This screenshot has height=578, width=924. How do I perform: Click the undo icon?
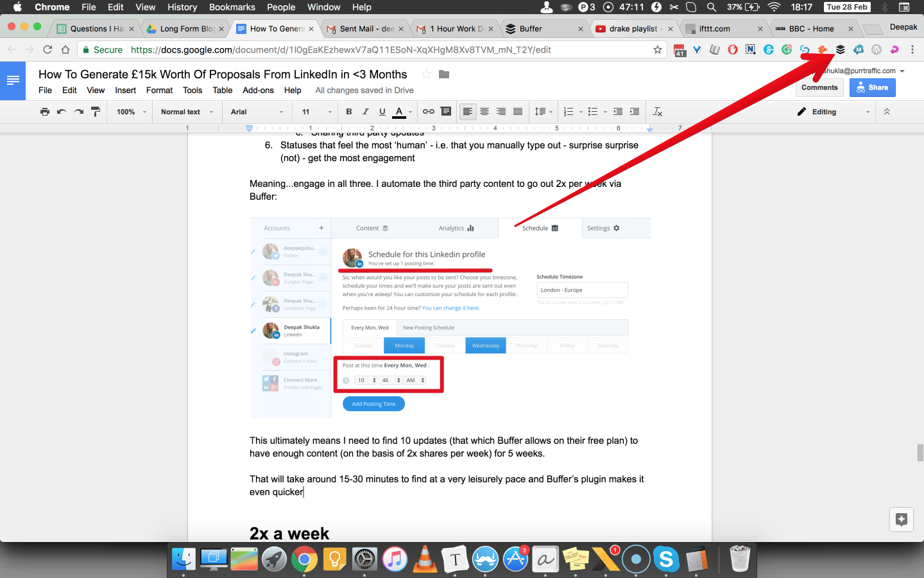pyautogui.click(x=60, y=112)
